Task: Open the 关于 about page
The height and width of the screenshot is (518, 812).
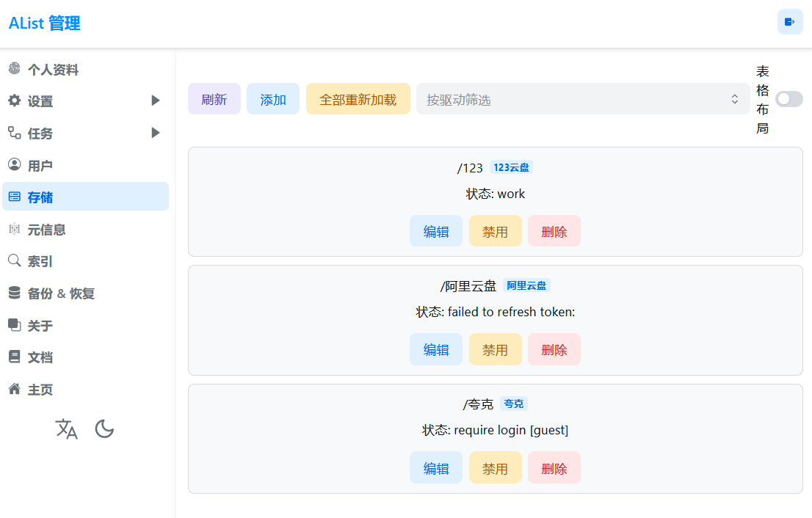Action: (x=37, y=325)
